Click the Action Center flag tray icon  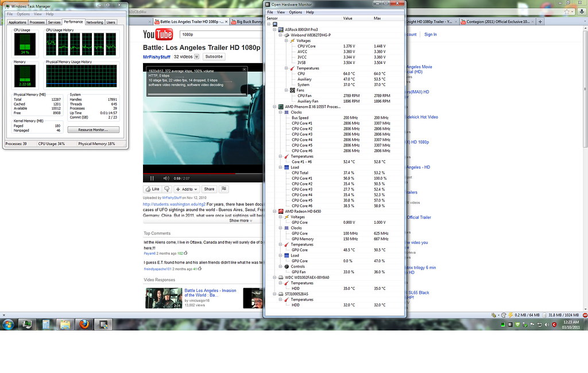coord(532,325)
